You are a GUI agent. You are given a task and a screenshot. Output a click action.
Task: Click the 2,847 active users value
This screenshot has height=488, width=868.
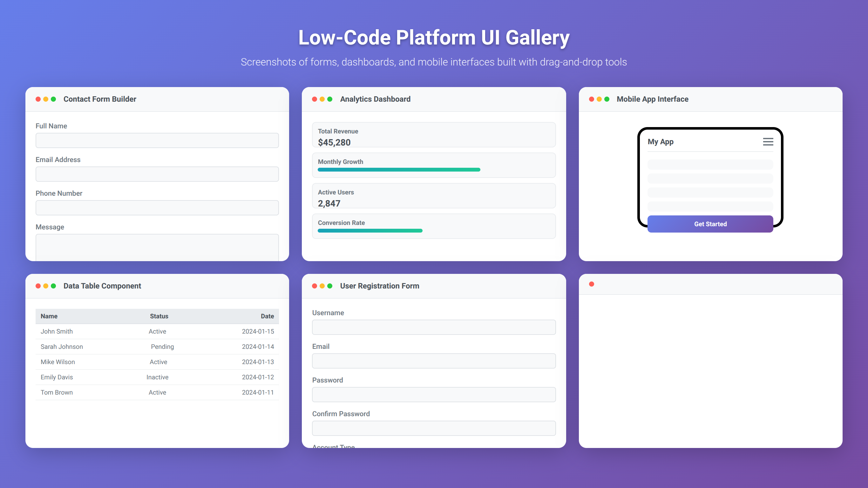[329, 204]
